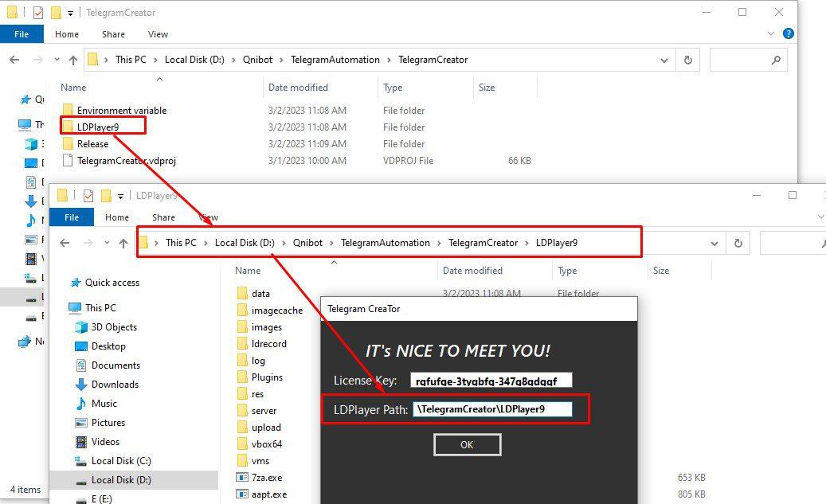Click the Environment variable folder icon
Screen dimensions: 826x504
68,110
